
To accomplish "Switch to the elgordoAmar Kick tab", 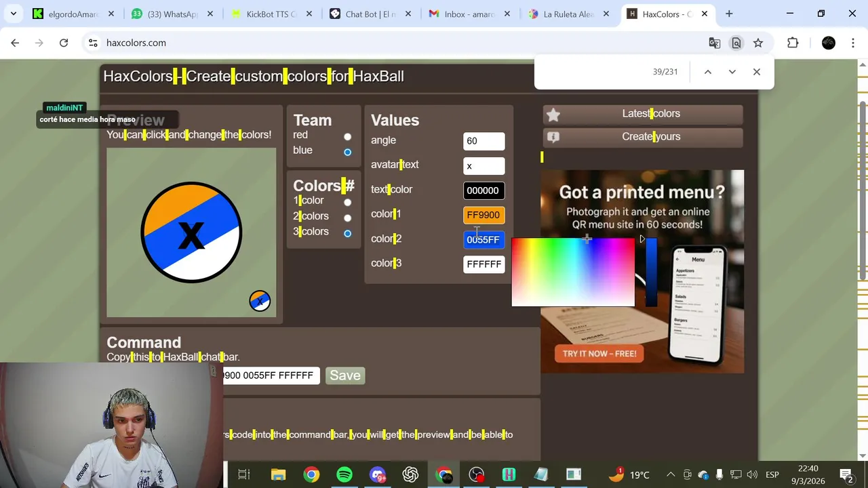I will tap(75, 14).
